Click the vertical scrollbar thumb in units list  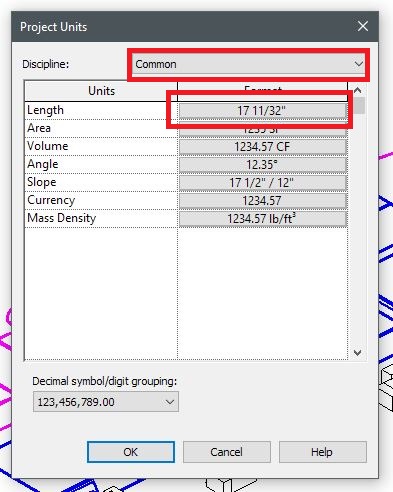click(359, 105)
